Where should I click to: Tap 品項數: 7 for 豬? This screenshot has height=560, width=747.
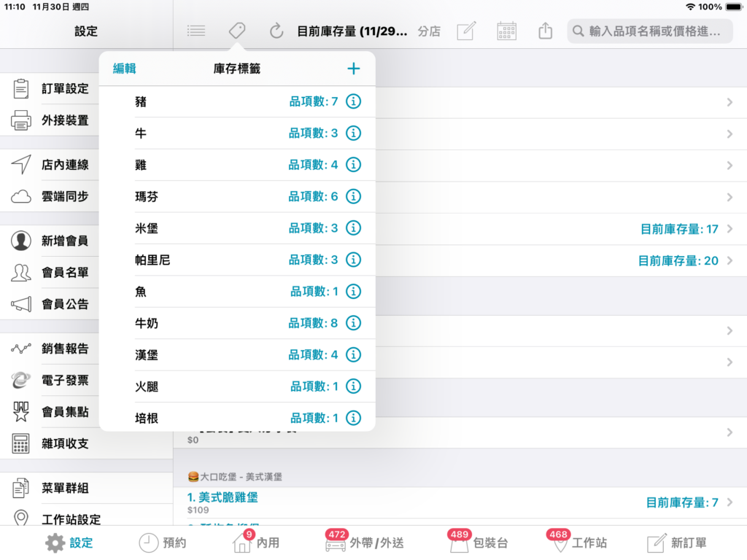(x=314, y=101)
